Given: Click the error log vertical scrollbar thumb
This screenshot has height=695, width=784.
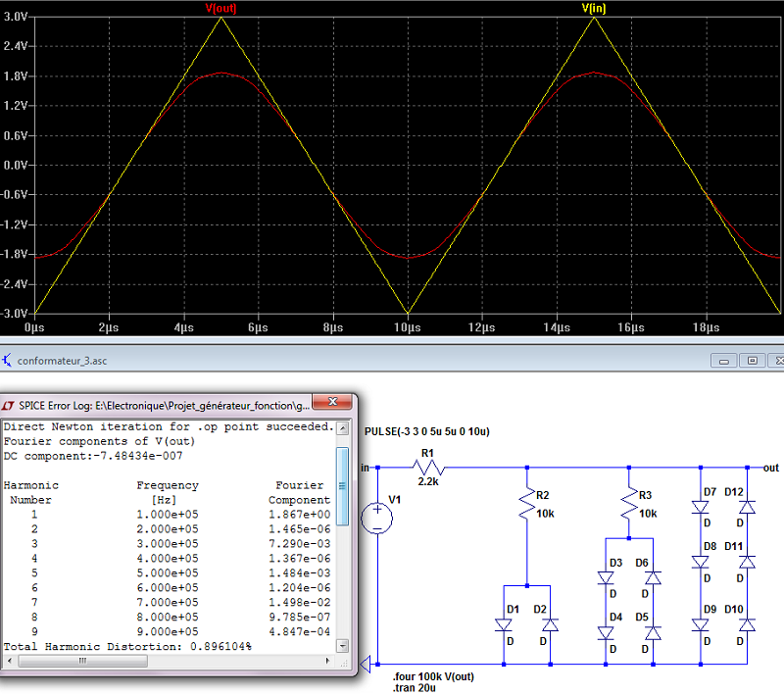Looking at the screenshot, I should click(x=342, y=486).
